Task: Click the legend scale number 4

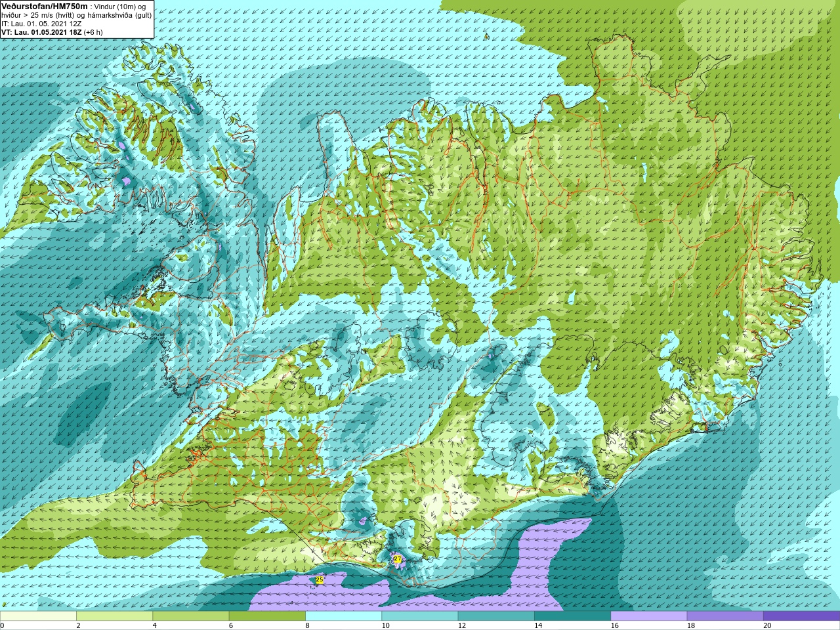Action: click(154, 625)
